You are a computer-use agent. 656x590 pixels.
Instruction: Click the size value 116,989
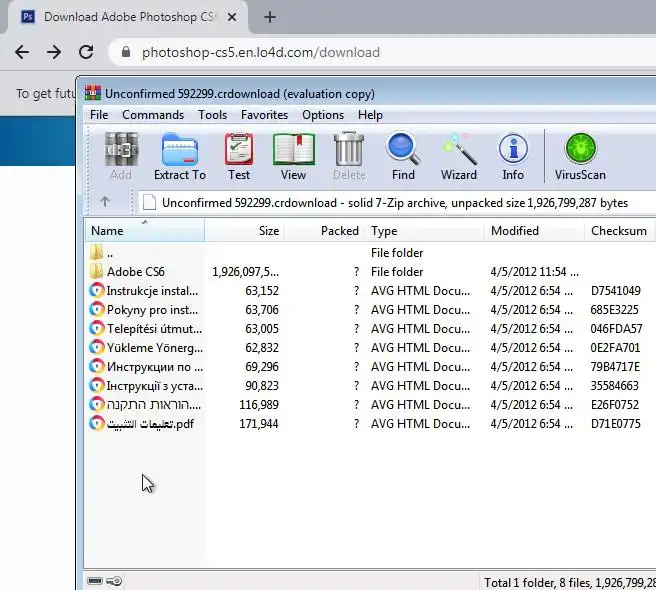point(259,405)
